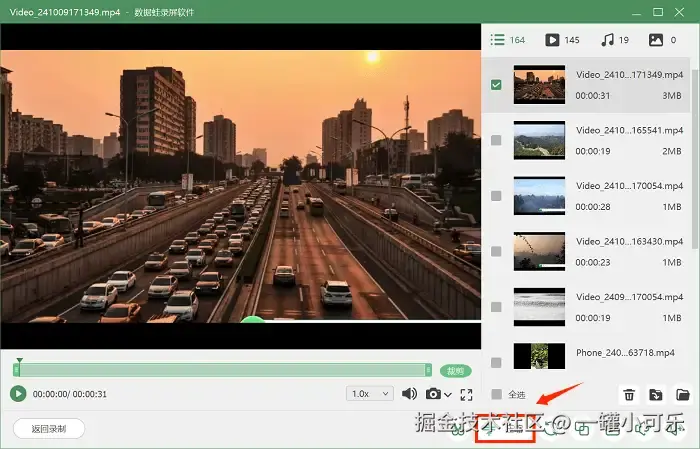This screenshot has height=449, width=700.
Task: Show all 164 files list tab
Action: point(508,40)
